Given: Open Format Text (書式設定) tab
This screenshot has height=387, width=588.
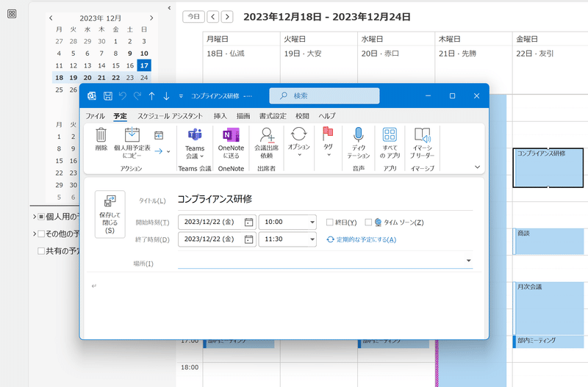Looking at the screenshot, I should [273, 116].
